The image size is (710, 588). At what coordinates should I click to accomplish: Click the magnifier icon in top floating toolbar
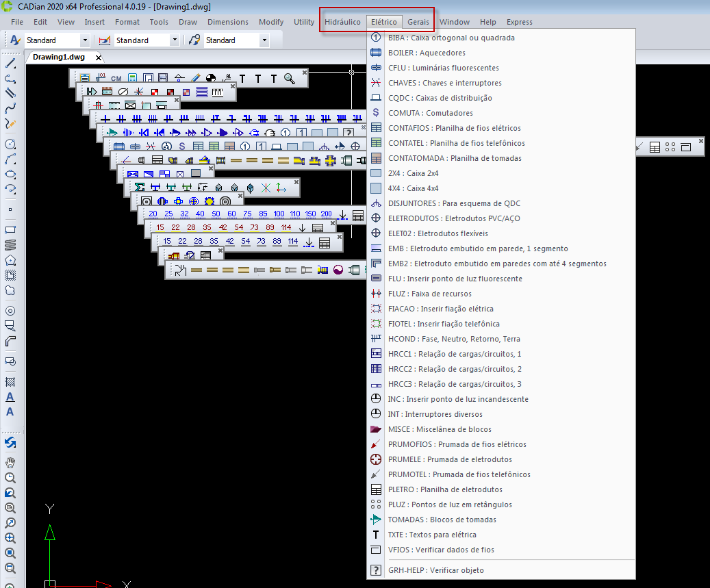290,79
